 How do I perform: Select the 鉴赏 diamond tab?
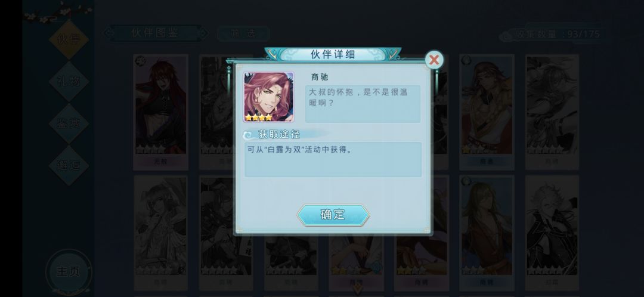68,123
